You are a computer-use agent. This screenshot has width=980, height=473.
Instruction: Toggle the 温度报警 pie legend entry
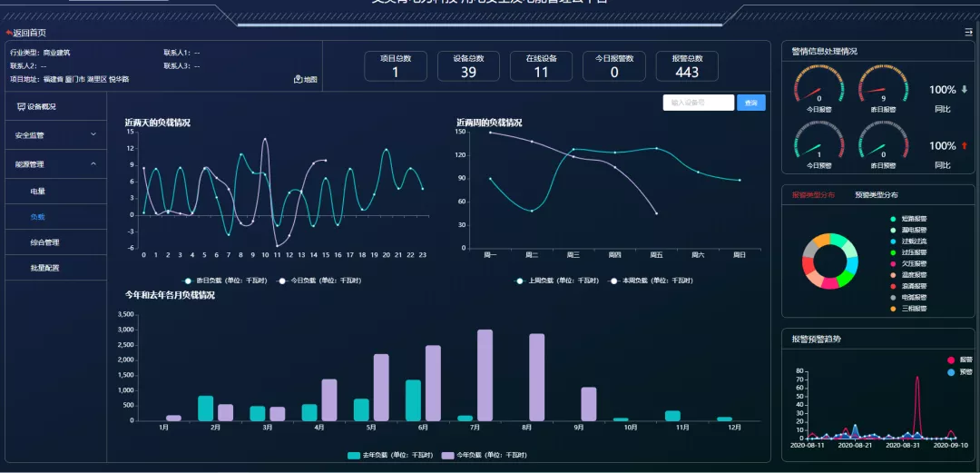click(908, 275)
